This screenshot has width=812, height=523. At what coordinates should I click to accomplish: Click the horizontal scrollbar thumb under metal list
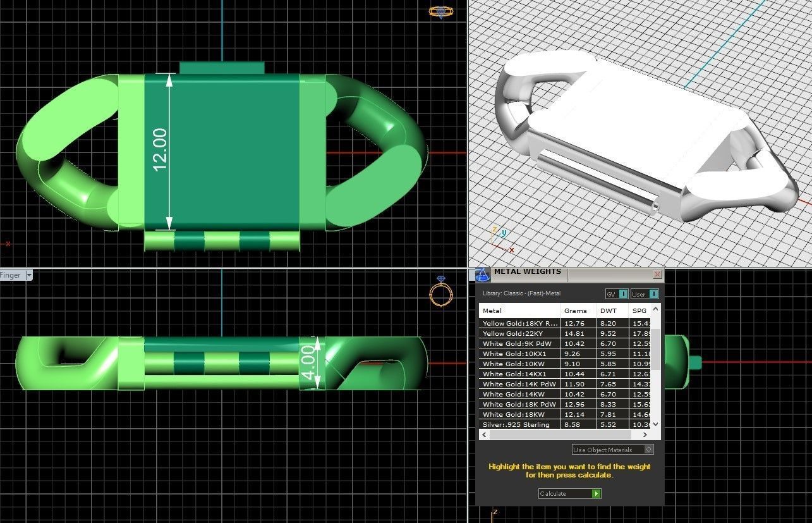click(x=560, y=434)
